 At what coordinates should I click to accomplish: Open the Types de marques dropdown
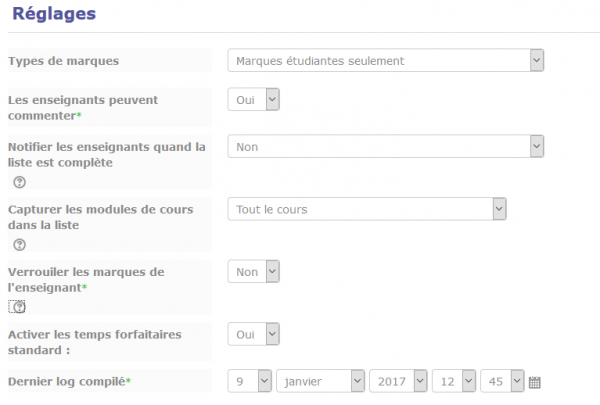tap(385, 61)
